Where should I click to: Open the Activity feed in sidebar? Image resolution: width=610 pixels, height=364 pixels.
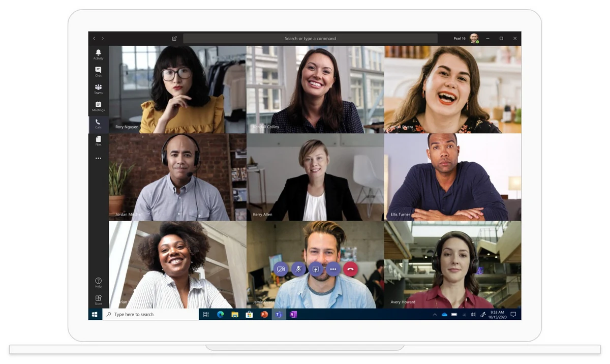click(x=98, y=54)
